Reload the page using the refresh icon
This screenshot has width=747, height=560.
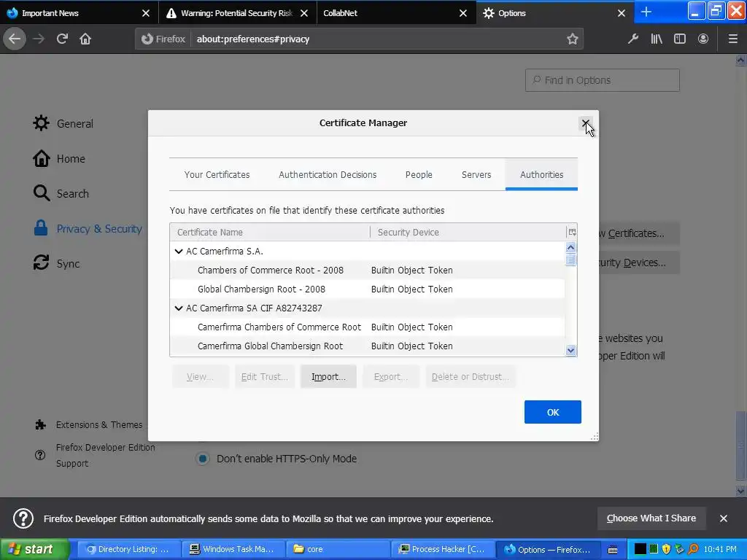[62, 39]
